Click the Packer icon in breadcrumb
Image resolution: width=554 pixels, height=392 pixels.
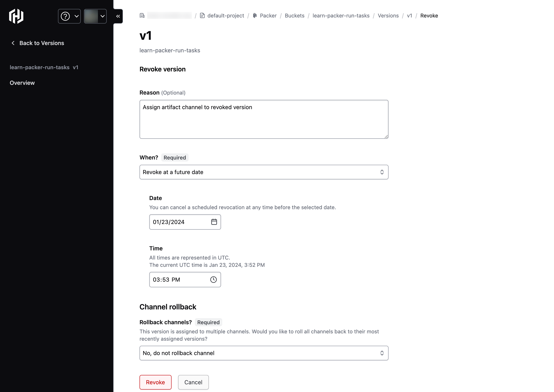tap(255, 16)
